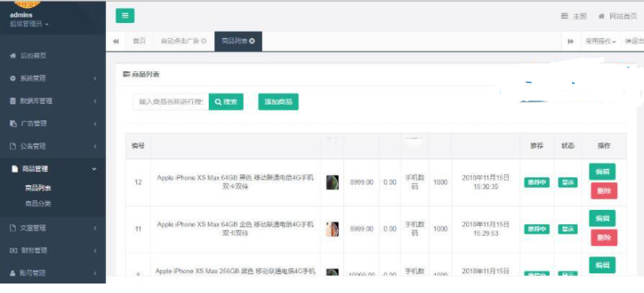
Task: Click 手机数码 category in row 12
Action: coord(415,182)
